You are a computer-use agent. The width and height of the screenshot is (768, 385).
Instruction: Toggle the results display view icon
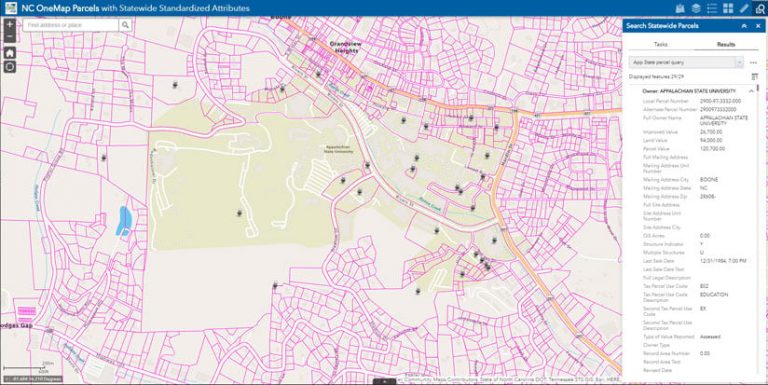pos(754,77)
